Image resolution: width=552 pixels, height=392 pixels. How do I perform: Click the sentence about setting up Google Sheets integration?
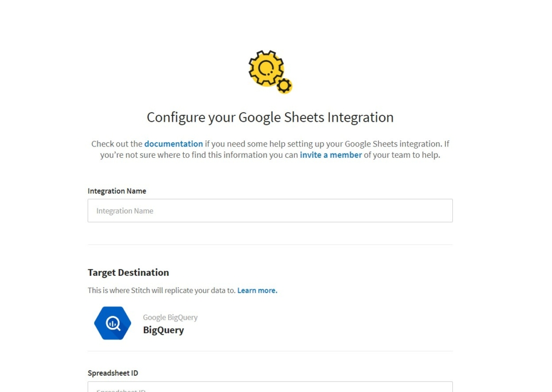(x=270, y=149)
